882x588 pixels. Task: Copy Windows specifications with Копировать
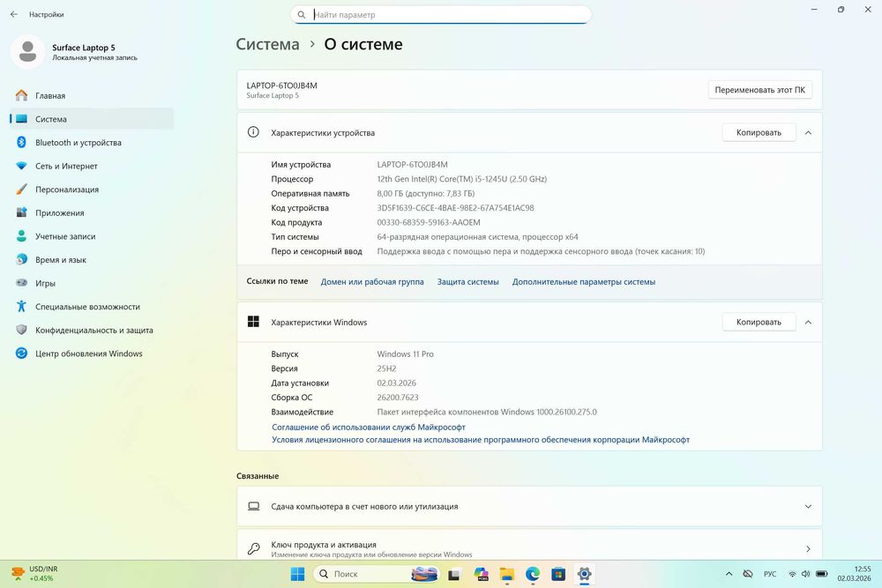[759, 322]
